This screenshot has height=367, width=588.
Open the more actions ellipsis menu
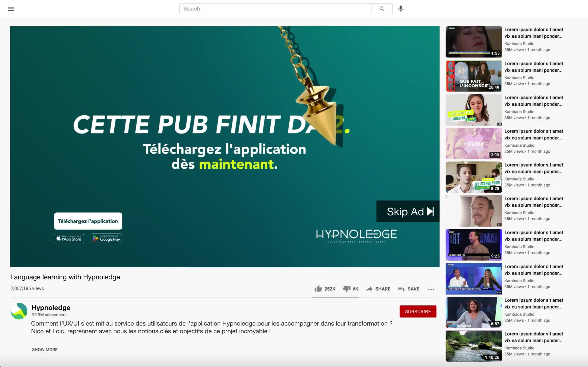coord(431,289)
